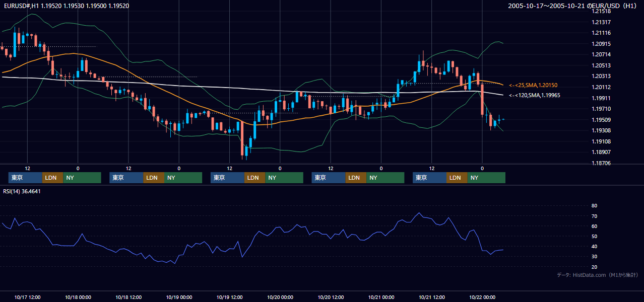Click price axis value 1.21518
This screenshot has width=644, height=302.
tap(602, 11)
